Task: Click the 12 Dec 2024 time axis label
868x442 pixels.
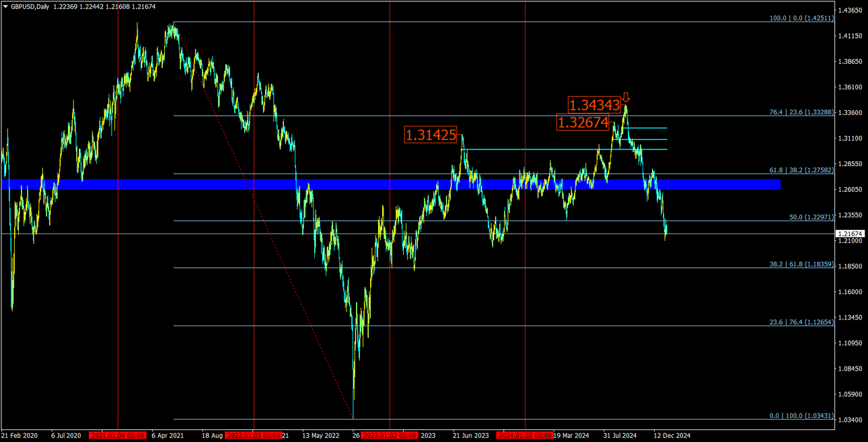Action: point(673,436)
